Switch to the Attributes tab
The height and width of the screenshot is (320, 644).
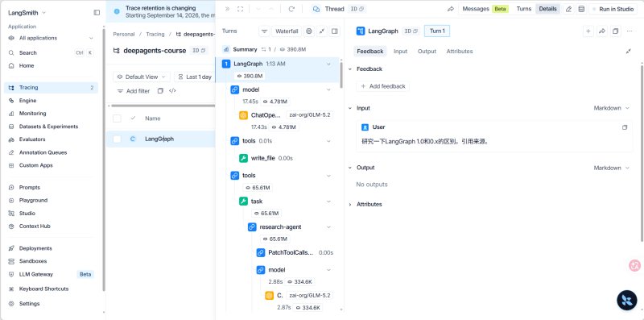click(460, 52)
